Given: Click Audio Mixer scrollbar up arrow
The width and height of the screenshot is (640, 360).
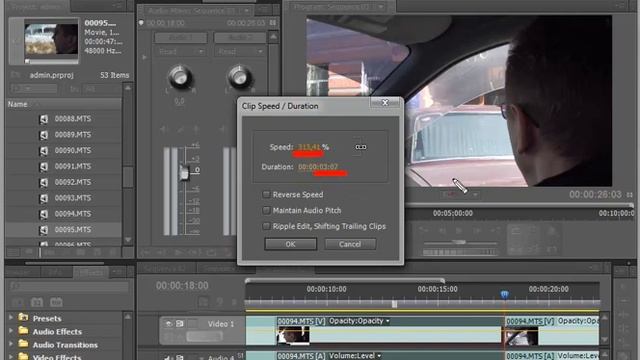Looking at the screenshot, I should [x=273, y=37].
